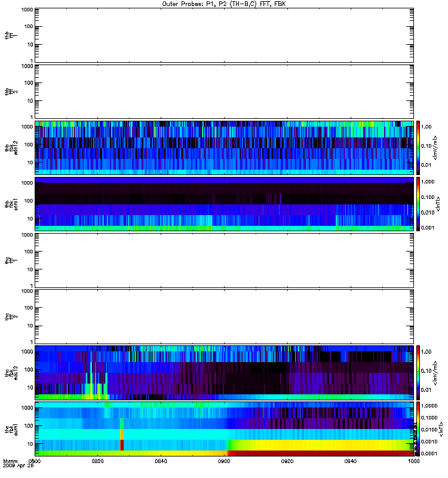This screenshot has width=448, height=478.
Task: Click the 'thc fbk edc12' y-axis title
Action: pyautogui.click(x=11, y=373)
